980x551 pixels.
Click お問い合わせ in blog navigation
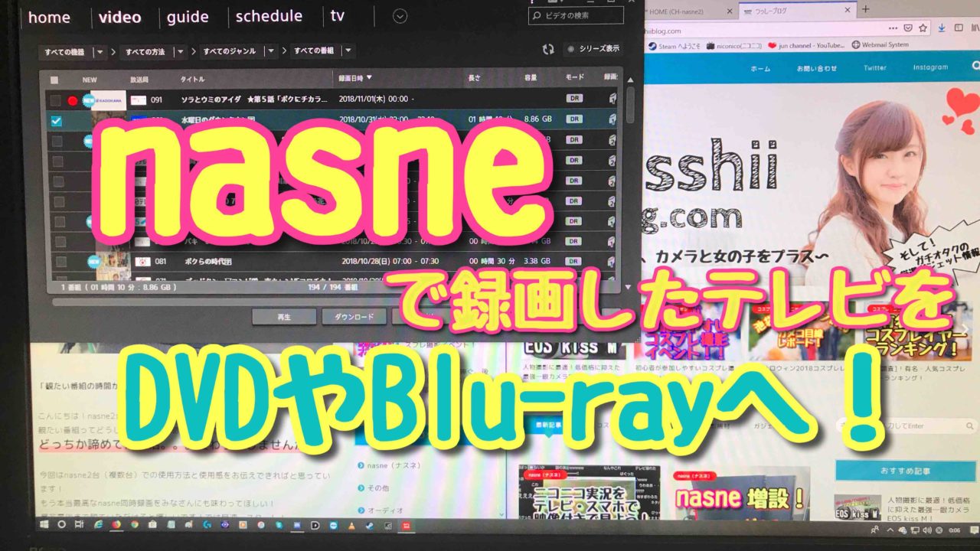815,68
